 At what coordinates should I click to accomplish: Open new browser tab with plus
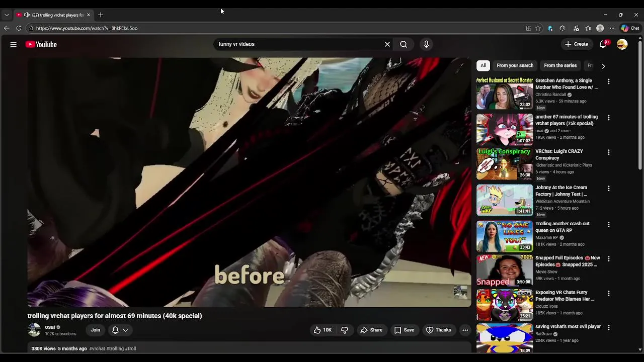coord(101,15)
